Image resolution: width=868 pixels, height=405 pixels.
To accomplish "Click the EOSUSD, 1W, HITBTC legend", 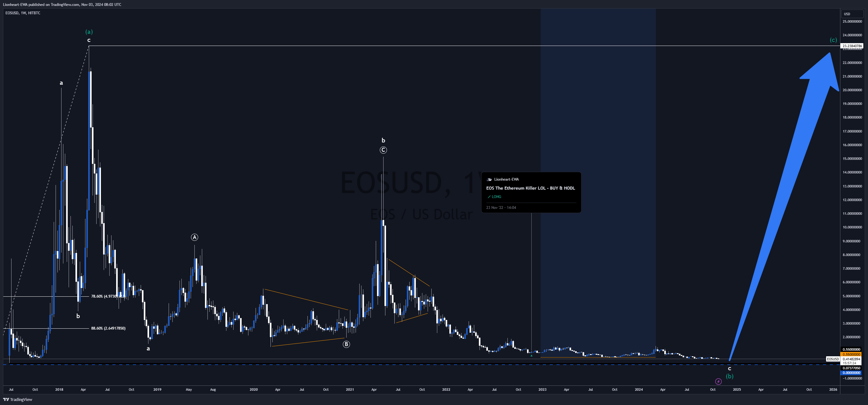I will [x=23, y=13].
